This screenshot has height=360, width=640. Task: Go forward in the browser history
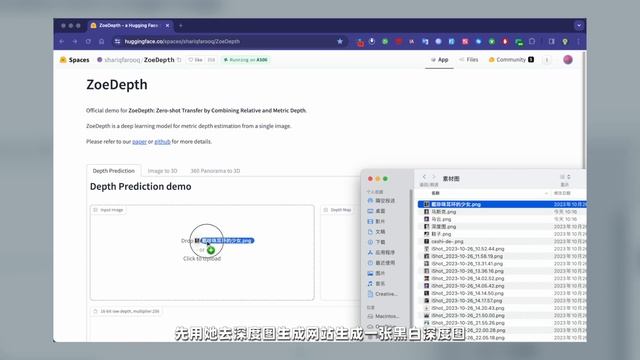75,41
